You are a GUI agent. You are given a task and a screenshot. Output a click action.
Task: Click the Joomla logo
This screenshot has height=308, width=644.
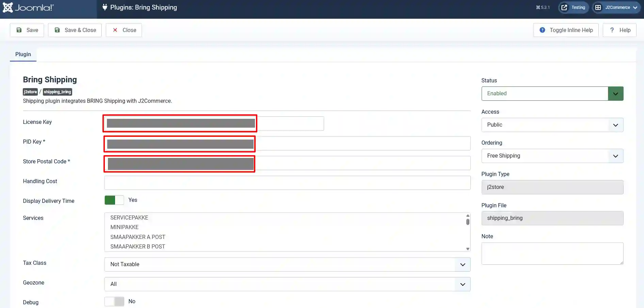pyautogui.click(x=28, y=7)
